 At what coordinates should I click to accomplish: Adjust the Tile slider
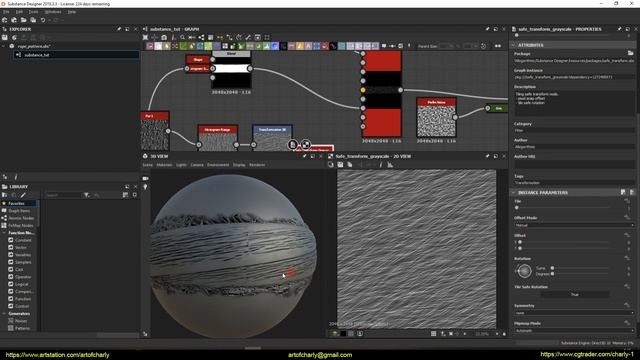pyautogui.click(x=563, y=208)
